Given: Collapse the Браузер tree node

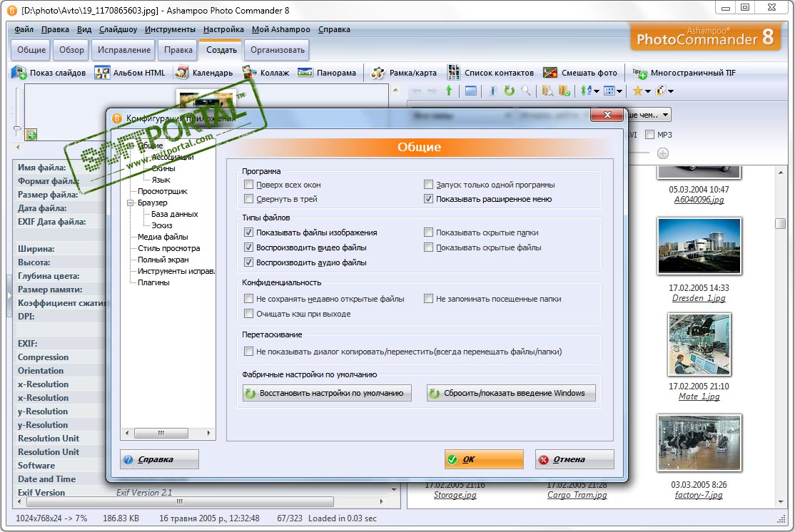Looking at the screenshot, I should (131, 203).
